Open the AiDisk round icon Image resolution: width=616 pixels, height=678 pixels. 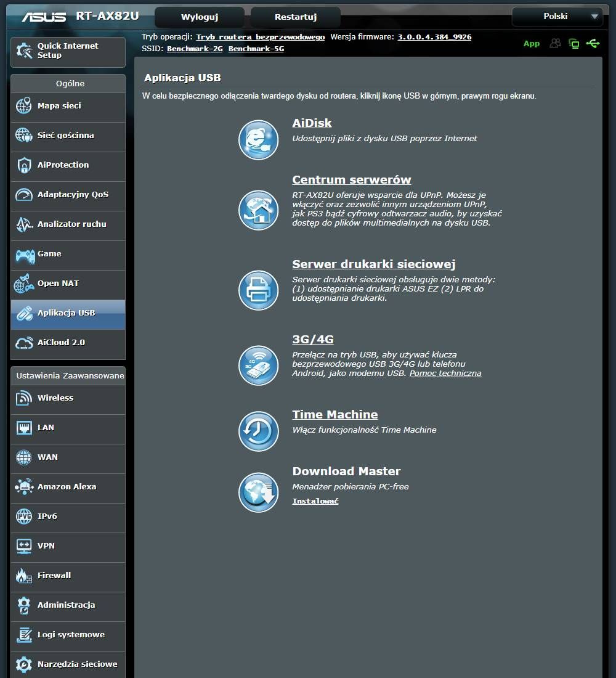click(259, 140)
